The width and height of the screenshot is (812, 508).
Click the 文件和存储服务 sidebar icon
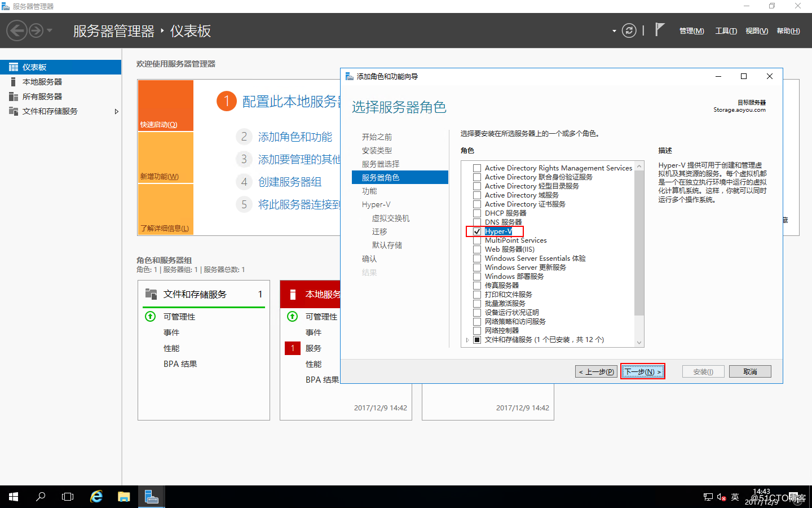(14, 111)
